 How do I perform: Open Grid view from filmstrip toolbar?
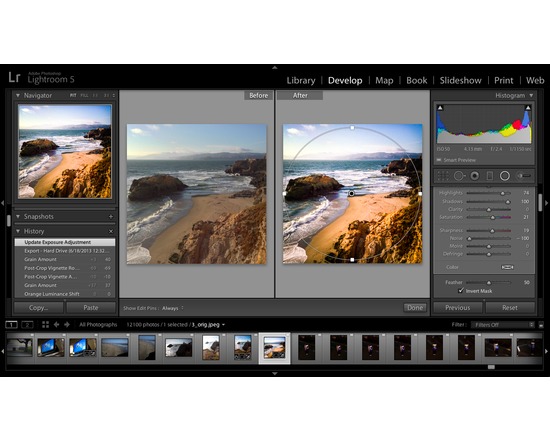click(x=45, y=325)
